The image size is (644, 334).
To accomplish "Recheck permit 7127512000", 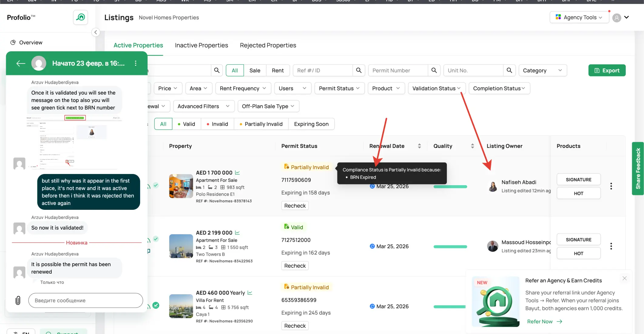I will [x=295, y=266].
